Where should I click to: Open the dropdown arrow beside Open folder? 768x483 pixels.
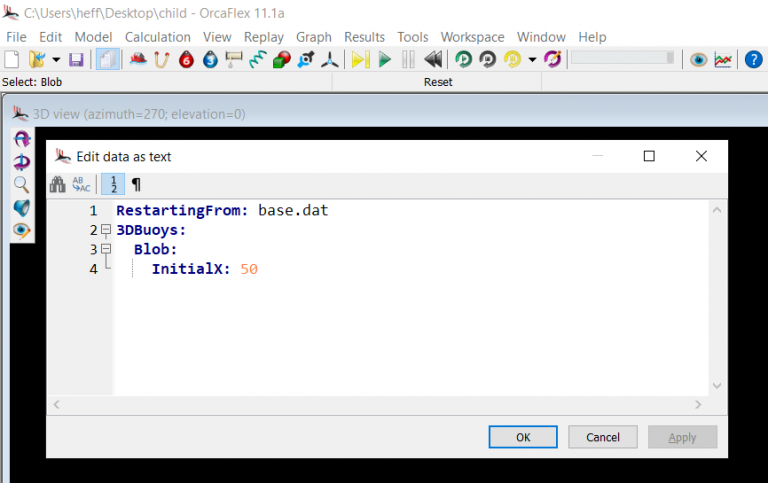pyautogui.click(x=56, y=60)
